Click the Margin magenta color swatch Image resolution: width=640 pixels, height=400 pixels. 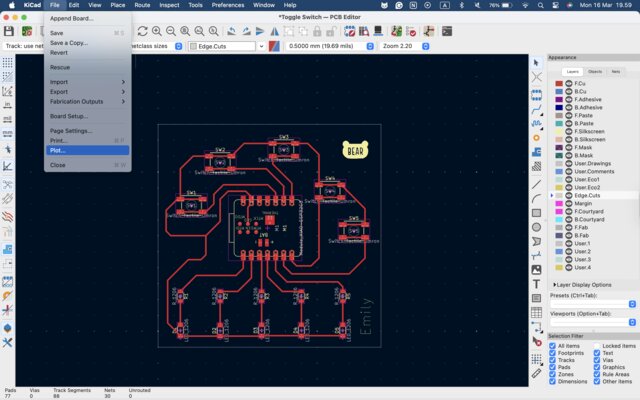click(x=559, y=203)
